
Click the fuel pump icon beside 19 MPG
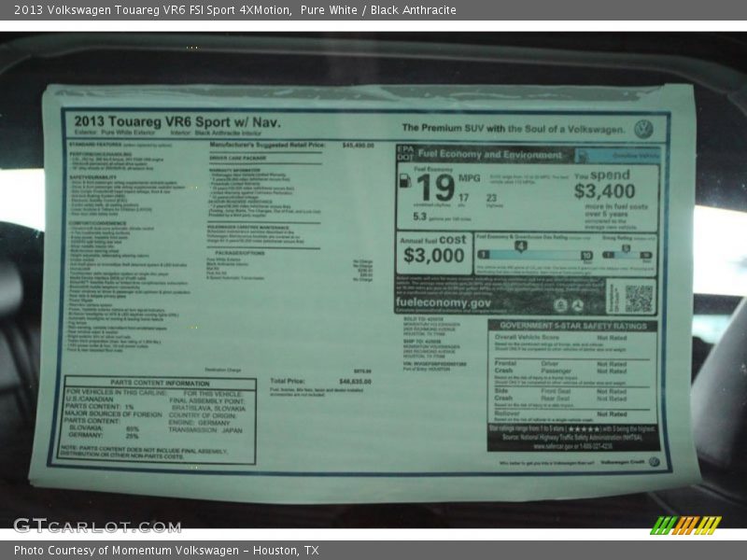(404, 180)
